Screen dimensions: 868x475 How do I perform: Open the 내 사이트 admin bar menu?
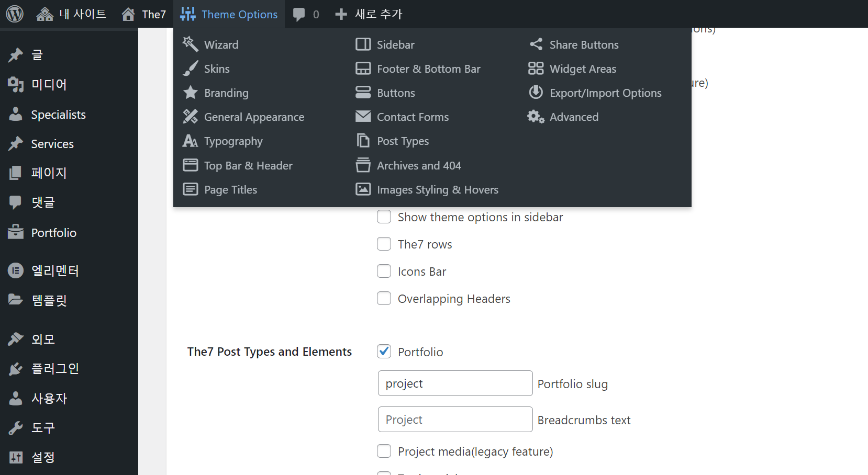click(x=71, y=14)
